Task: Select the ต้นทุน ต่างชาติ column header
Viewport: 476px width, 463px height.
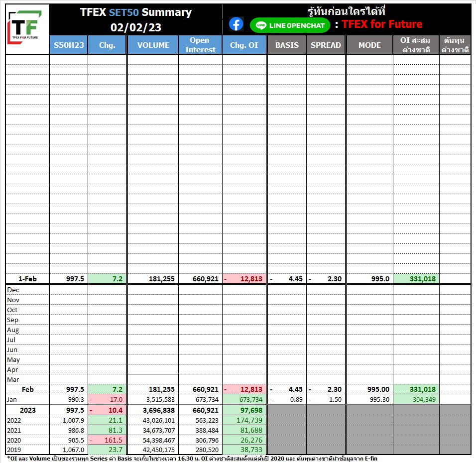Action: tap(455, 45)
